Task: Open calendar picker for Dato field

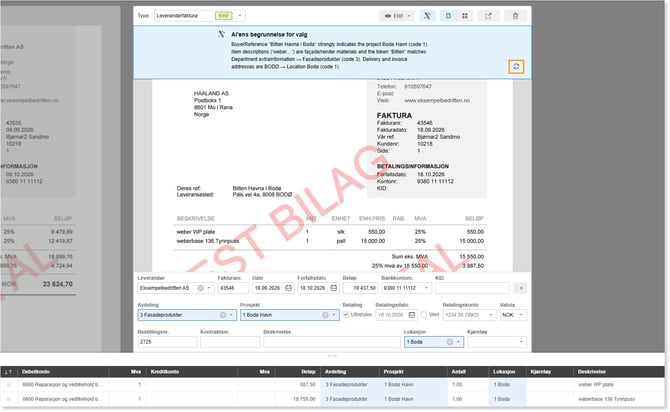Action: coord(288,288)
